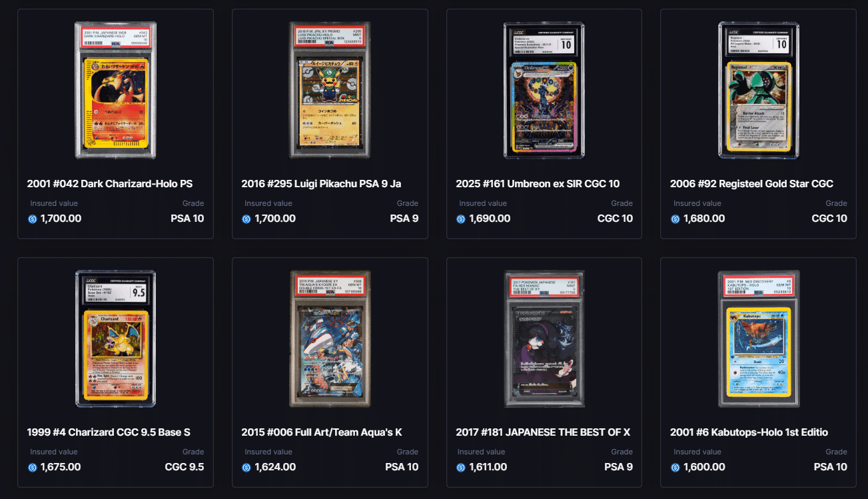Click the coin icon beside 1,600.00 Kabutops value

675,468
